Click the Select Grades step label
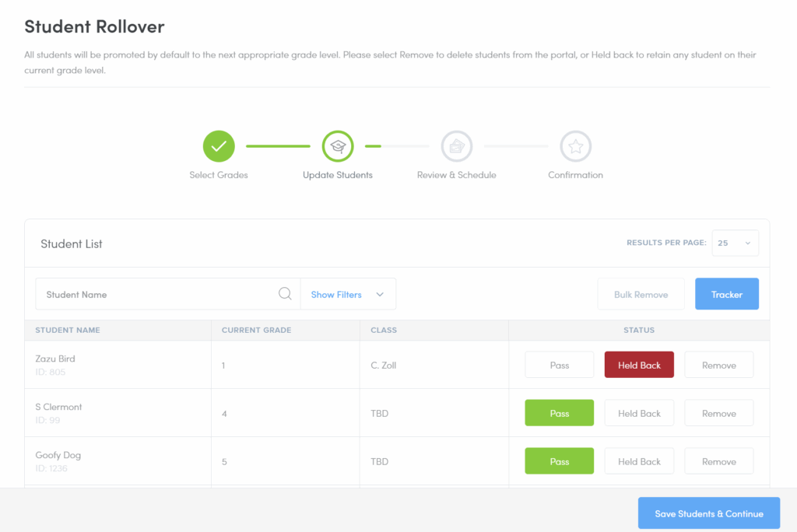Viewport: 797px width, 532px height. click(x=219, y=175)
